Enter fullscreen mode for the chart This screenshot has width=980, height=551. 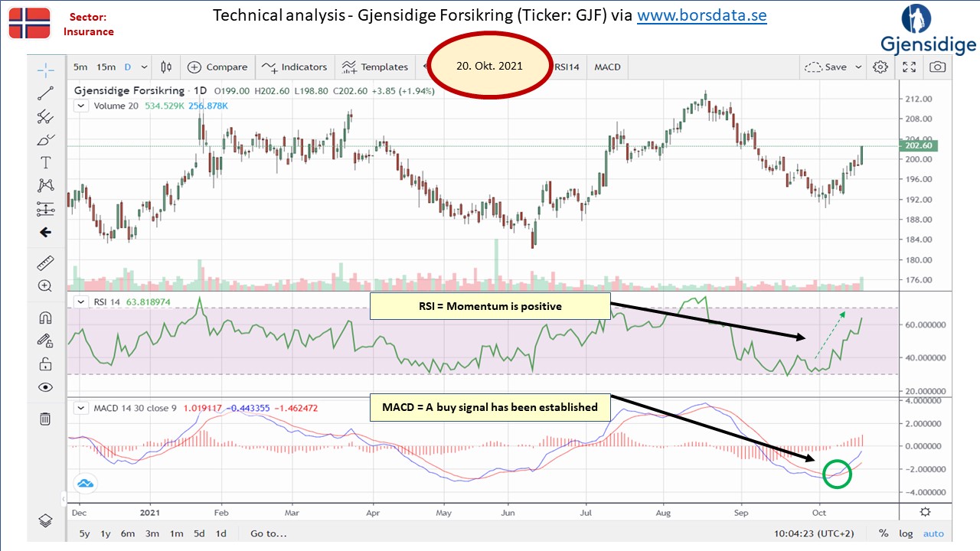point(909,67)
